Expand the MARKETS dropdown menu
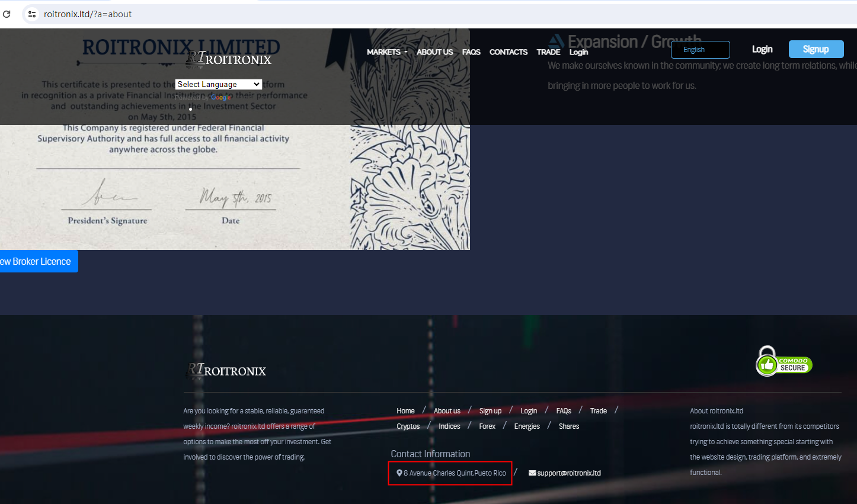 click(387, 52)
